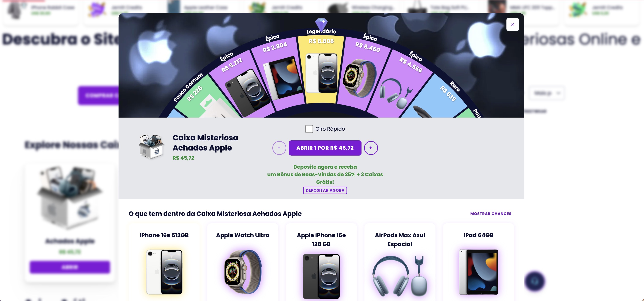The height and width of the screenshot is (301, 644).
Task: Click ABRIR 1 POR R$ 45,72 button
Action: point(325,148)
